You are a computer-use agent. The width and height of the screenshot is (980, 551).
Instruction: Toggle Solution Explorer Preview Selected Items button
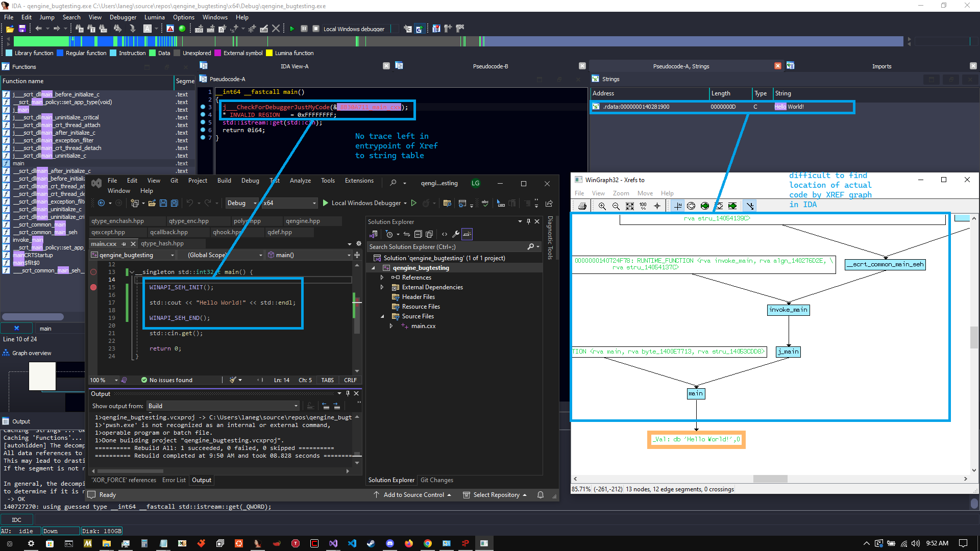tap(467, 234)
